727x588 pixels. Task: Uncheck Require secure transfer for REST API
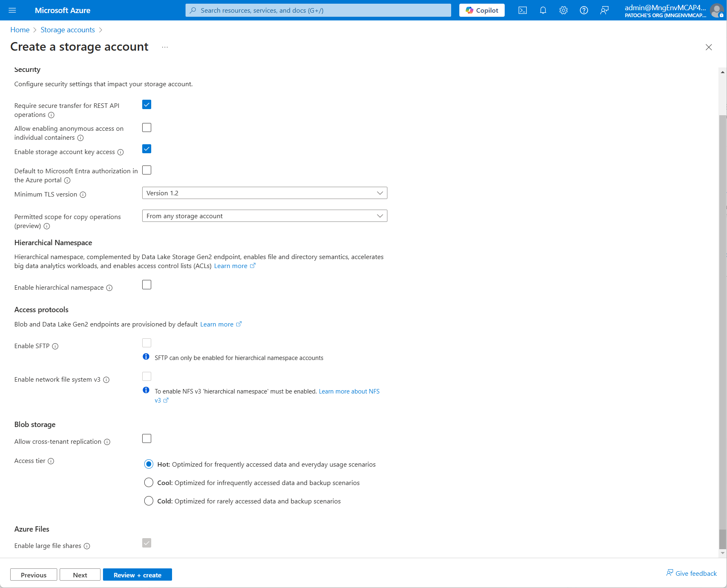[147, 105]
